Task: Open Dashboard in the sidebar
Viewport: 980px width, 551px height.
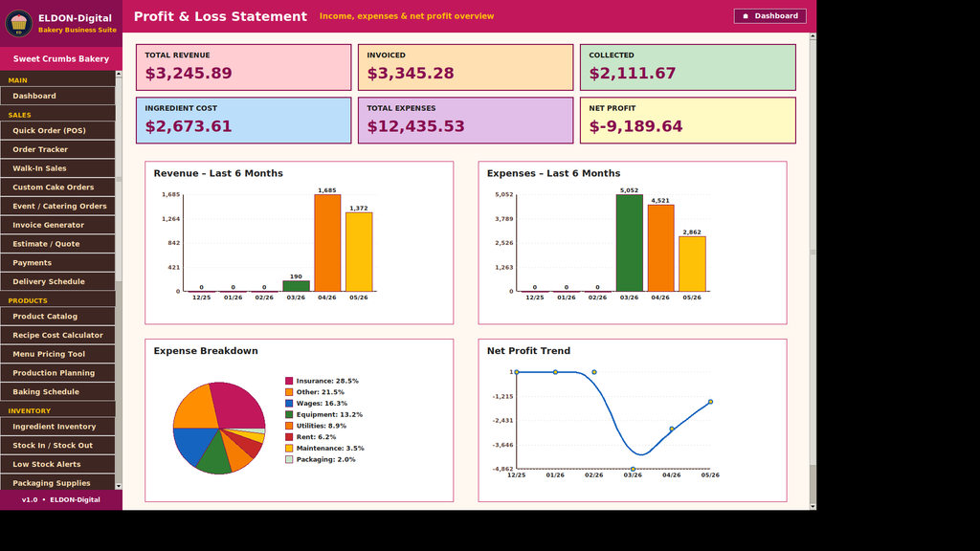Action: (57, 96)
